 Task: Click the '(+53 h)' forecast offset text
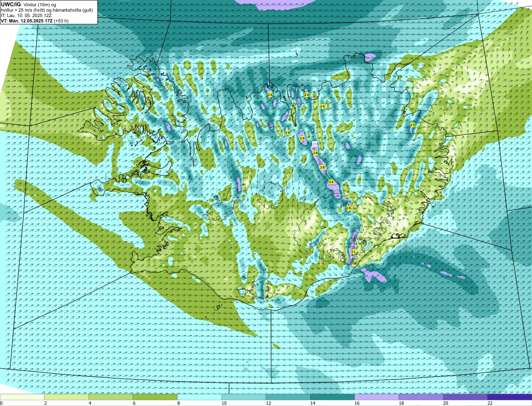click(61, 21)
